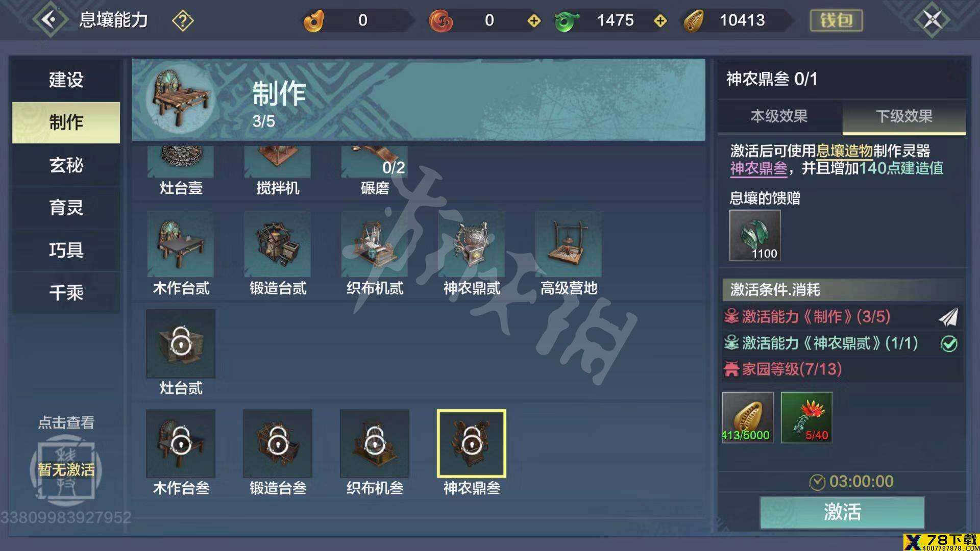Open the help question mark icon
This screenshot has height=551, width=980.
point(183,21)
